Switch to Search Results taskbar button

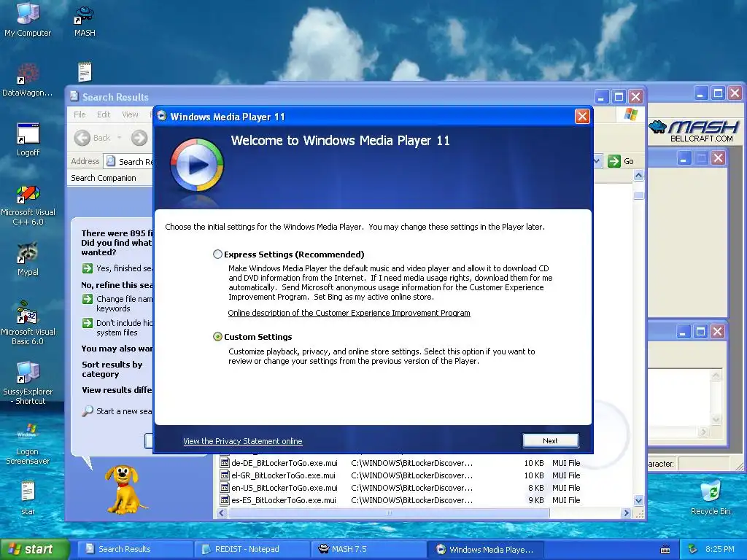pyautogui.click(x=135, y=549)
